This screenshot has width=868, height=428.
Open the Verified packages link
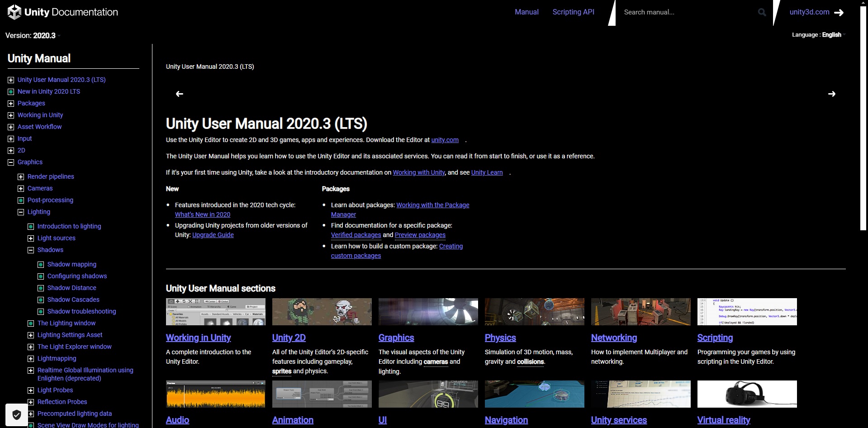tap(356, 235)
